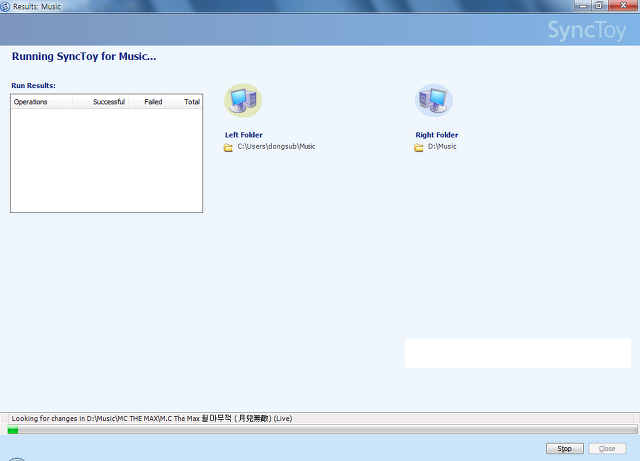Click the Failed column header
The width and height of the screenshot is (640, 461).
153,102
